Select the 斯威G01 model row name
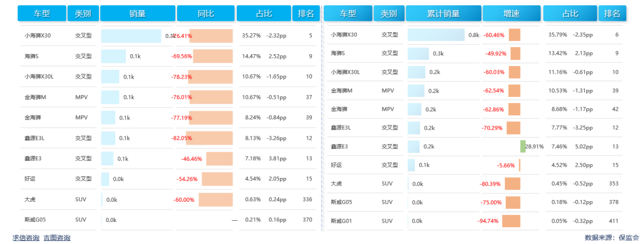 point(341,221)
